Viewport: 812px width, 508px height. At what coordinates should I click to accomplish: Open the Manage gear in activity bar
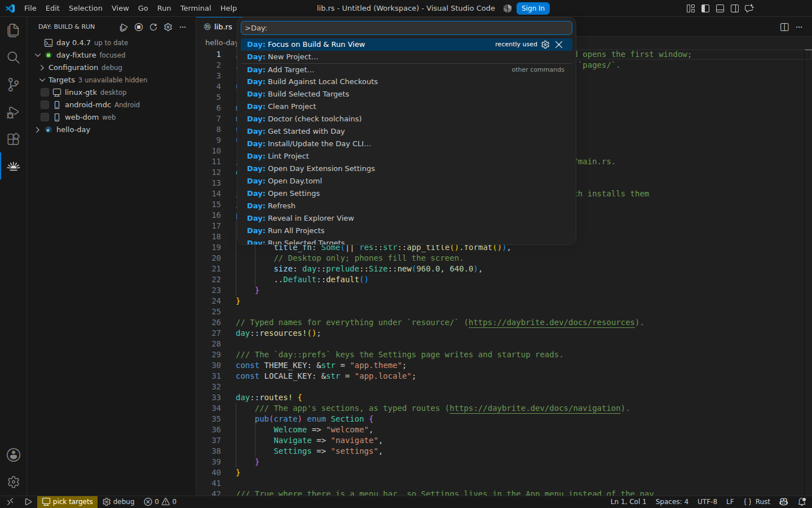pyautogui.click(x=14, y=482)
